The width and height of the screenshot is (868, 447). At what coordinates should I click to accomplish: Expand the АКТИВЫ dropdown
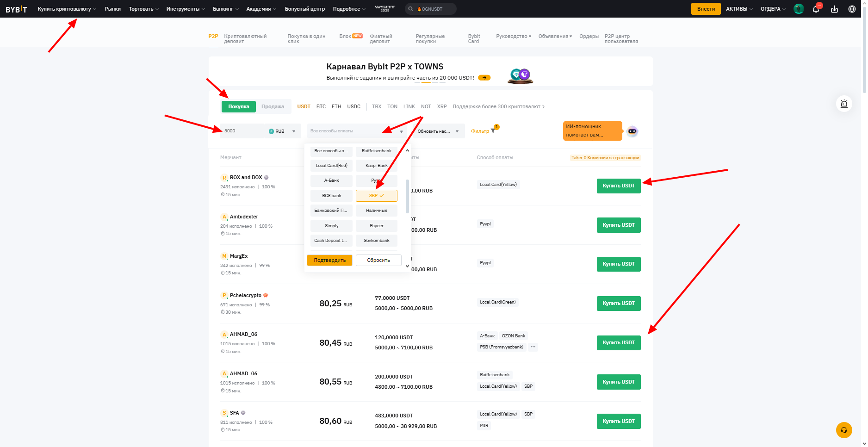tap(739, 9)
